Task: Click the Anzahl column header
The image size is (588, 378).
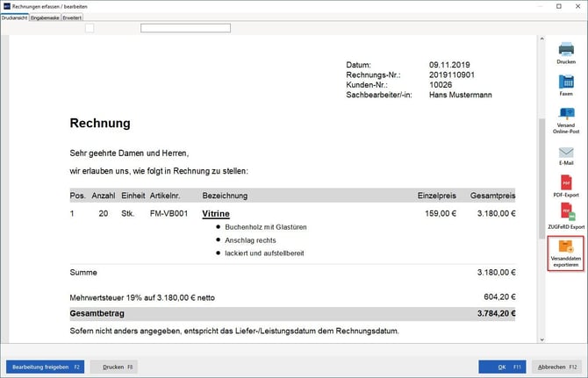Action: 104,196
